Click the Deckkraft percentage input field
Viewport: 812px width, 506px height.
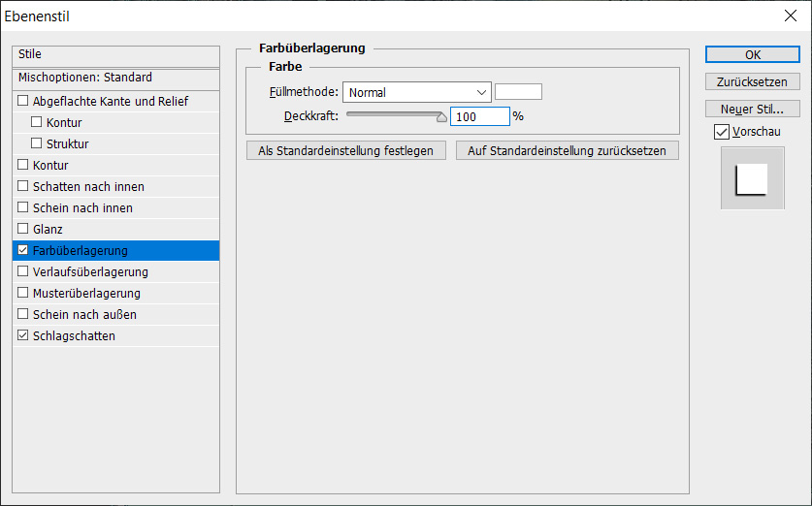coord(479,116)
